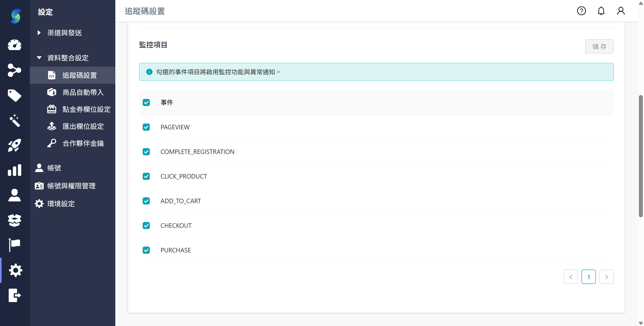
Task: Click the logout icon at sidebar bottom
Action: pyautogui.click(x=15, y=296)
